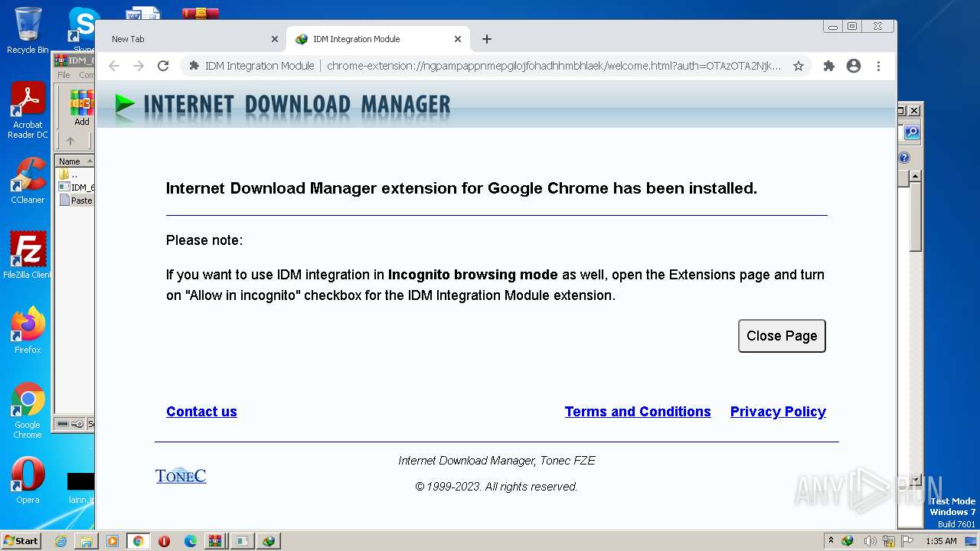
Task: Switch to the New Tab tab
Action: click(x=184, y=39)
